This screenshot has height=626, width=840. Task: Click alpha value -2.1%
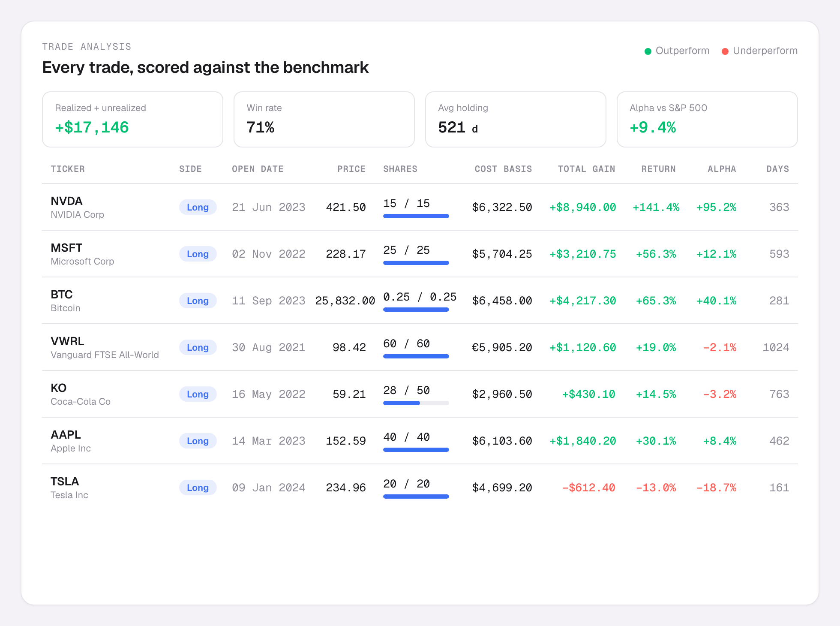[720, 348]
